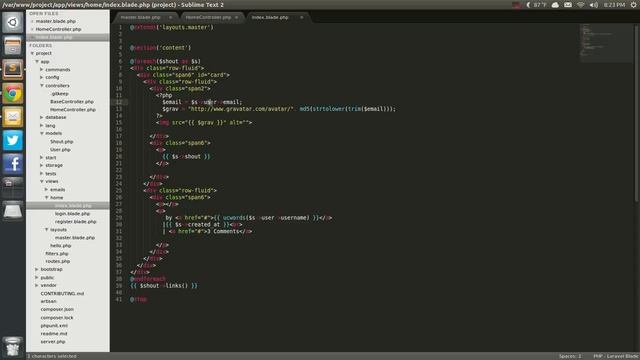Open the sound volume indicator
The height and width of the screenshot is (360, 640).
(593, 5)
